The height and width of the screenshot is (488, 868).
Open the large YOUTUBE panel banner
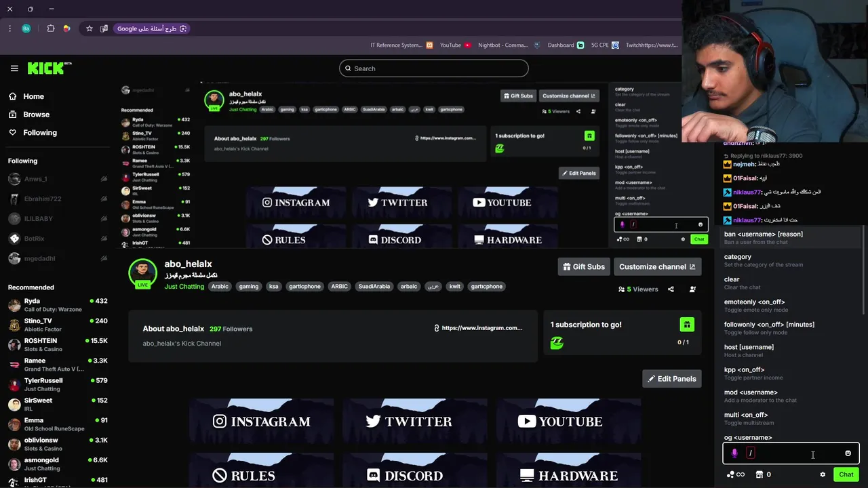(x=568, y=422)
